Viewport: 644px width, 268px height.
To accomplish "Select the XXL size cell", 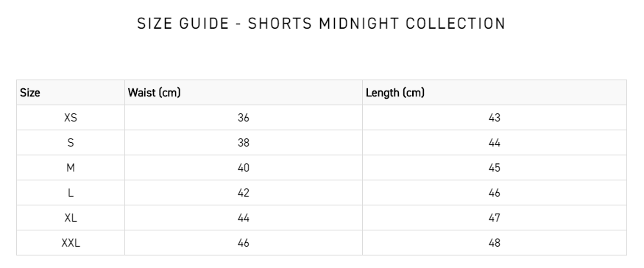I will 71,243.
